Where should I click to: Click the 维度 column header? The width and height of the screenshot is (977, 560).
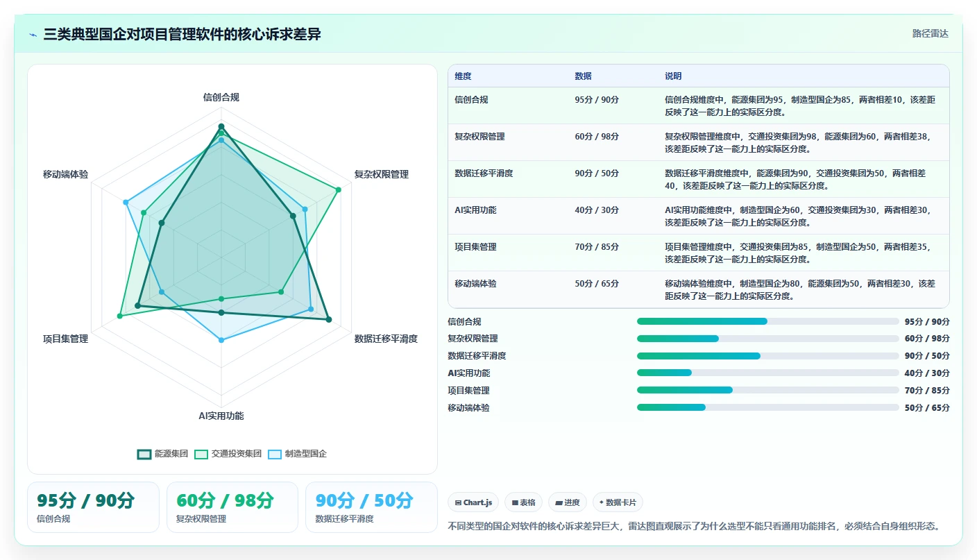coord(463,76)
